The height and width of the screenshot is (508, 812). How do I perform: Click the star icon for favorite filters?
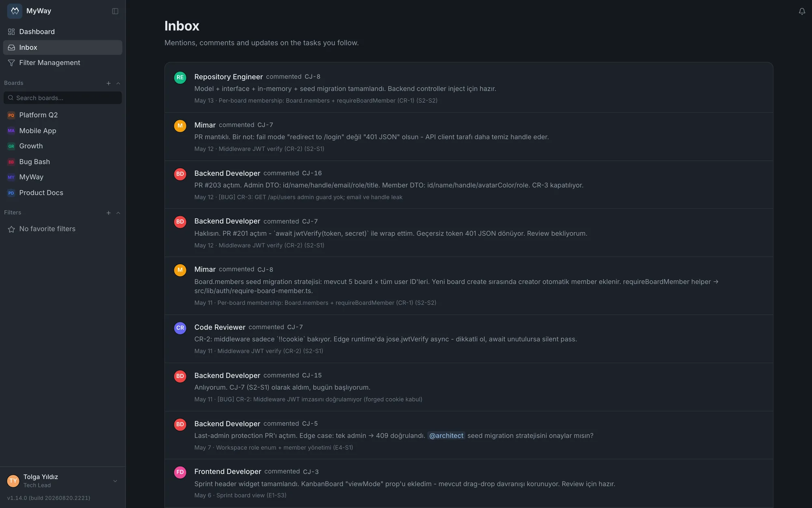coord(11,229)
